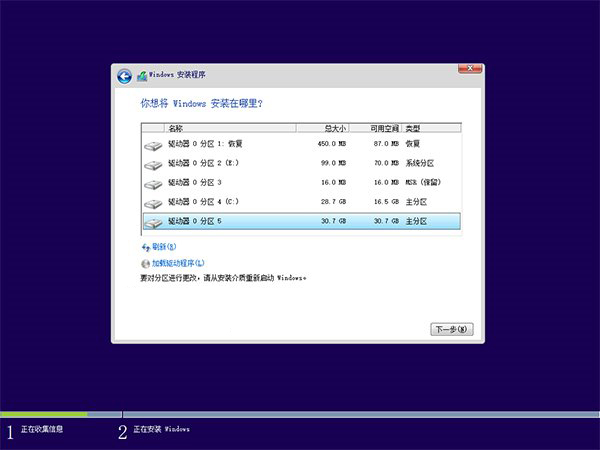Viewport: 600px width, 450px height.
Task: Click the MSR (保留) type cell
Action: [423, 183]
